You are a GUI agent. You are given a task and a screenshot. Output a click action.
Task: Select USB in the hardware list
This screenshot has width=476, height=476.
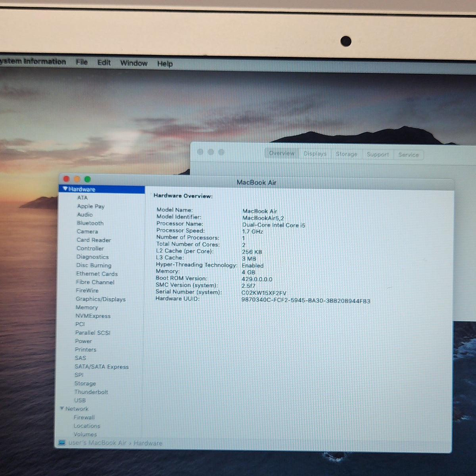click(80, 400)
